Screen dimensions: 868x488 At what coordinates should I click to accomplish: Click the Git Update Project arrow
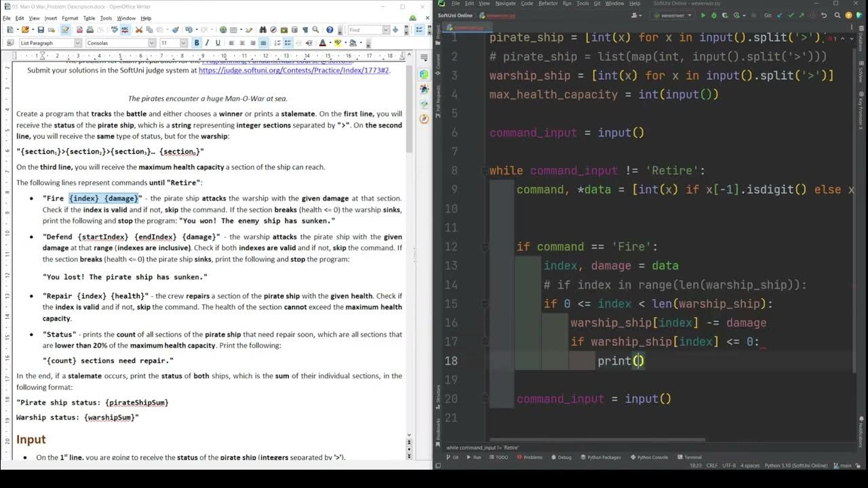(779, 15)
